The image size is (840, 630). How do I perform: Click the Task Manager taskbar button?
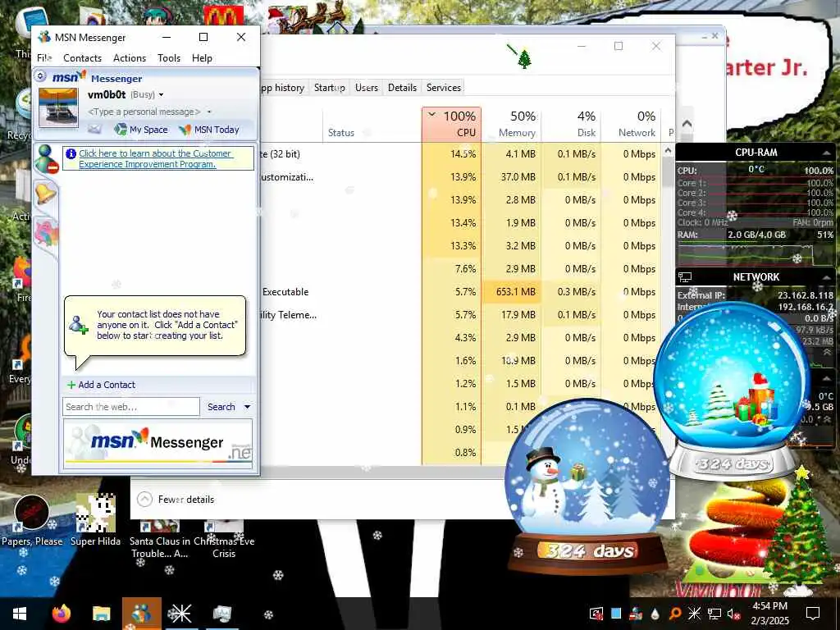tap(221, 614)
